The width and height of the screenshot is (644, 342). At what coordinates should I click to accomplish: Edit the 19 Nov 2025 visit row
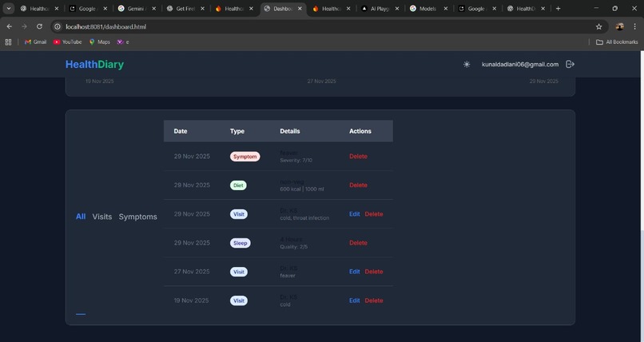coord(355,300)
